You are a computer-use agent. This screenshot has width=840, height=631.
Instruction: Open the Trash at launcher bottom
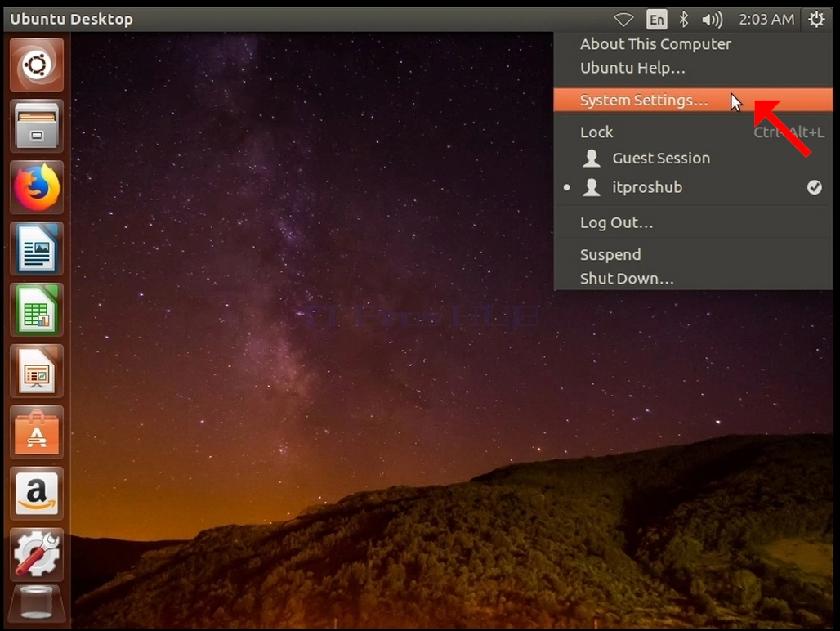[37, 606]
